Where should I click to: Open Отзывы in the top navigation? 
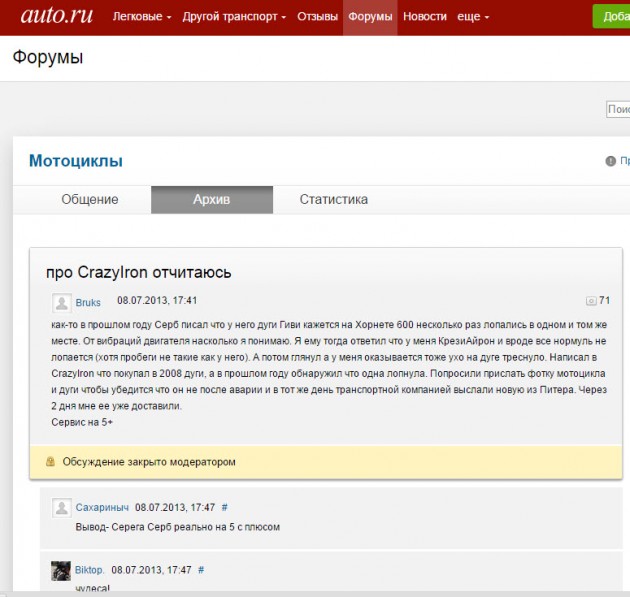click(x=317, y=17)
